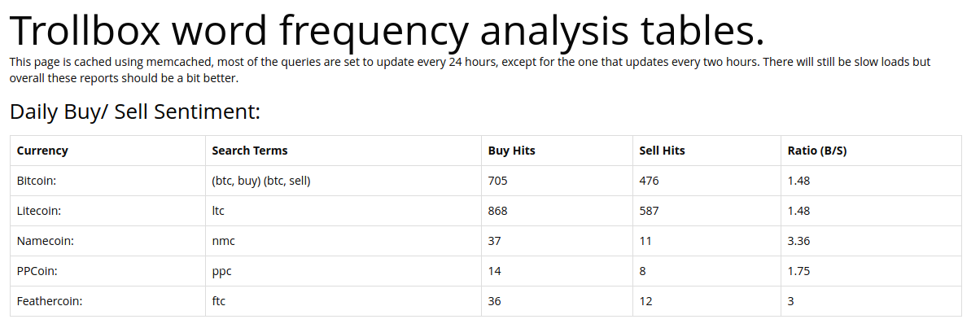Click the memcached description paragraph

pyautogui.click(x=470, y=70)
